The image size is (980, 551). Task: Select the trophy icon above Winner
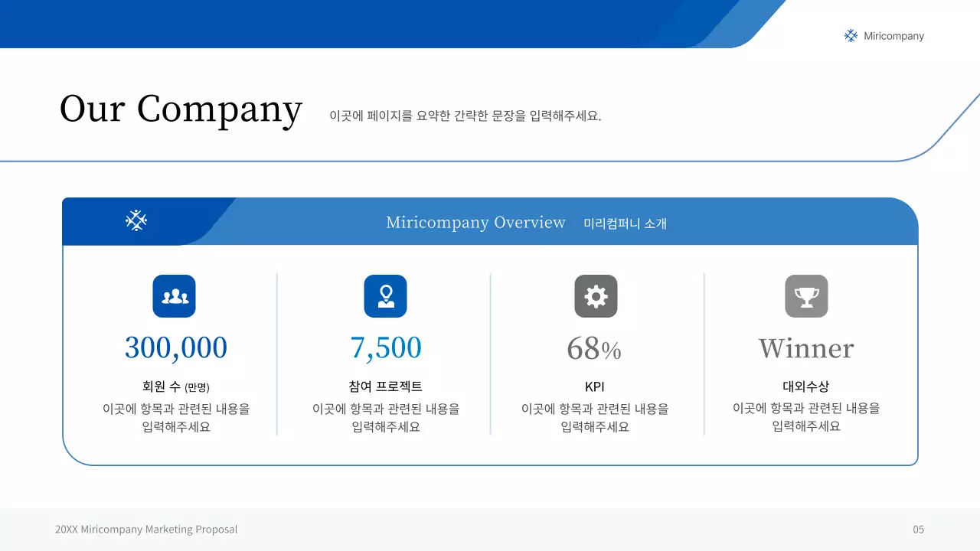(x=806, y=296)
